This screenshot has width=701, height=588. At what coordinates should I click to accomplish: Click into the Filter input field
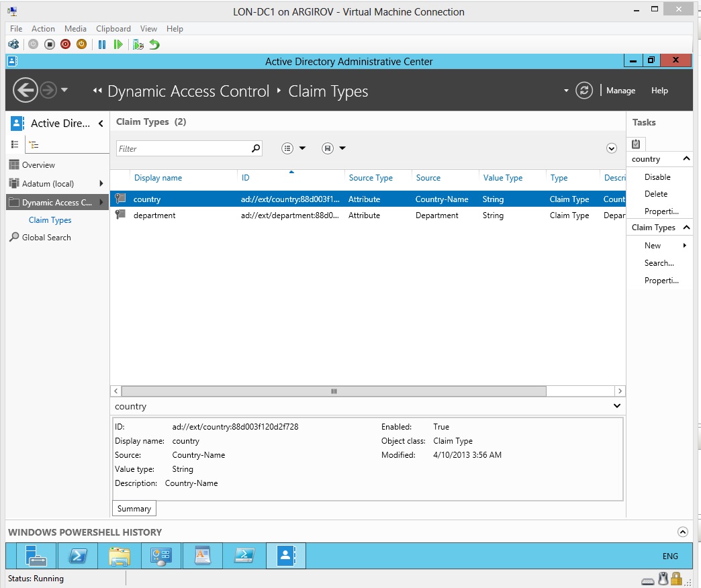pos(183,148)
